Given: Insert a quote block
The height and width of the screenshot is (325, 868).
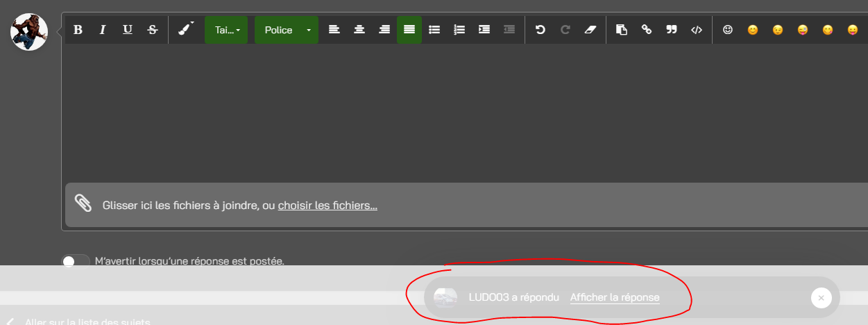Looking at the screenshot, I should pyautogui.click(x=672, y=30).
